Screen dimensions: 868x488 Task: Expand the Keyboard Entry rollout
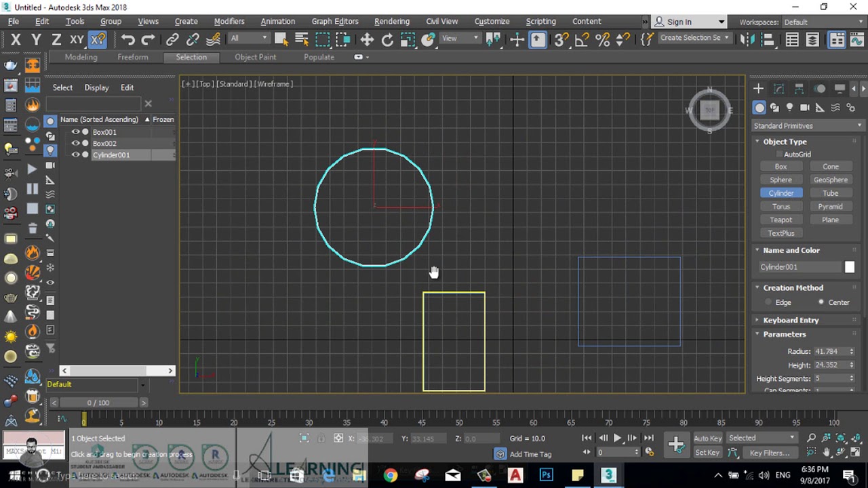(x=791, y=320)
